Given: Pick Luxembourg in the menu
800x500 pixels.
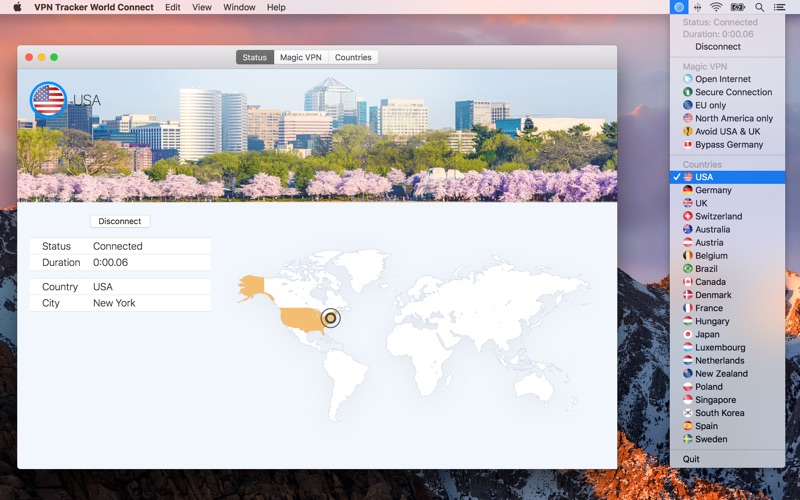Looking at the screenshot, I should click(728, 347).
